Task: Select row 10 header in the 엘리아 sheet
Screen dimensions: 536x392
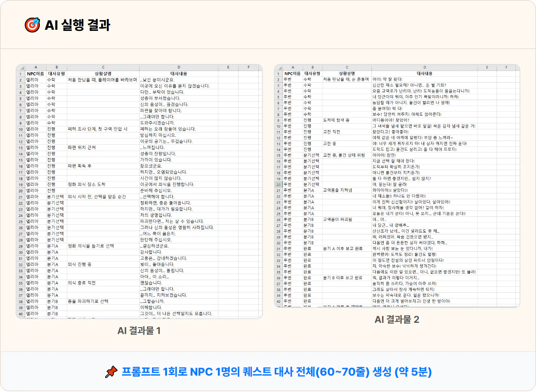Action: point(20,129)
